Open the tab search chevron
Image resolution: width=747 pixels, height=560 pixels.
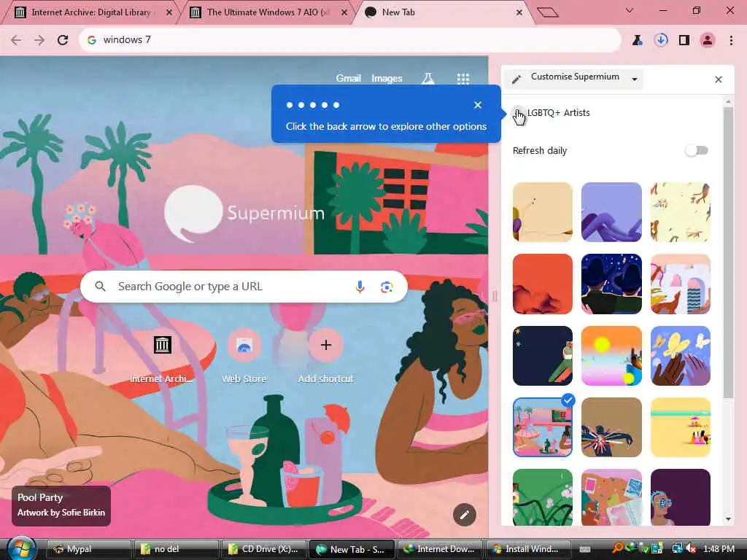[x=630, y=10]
